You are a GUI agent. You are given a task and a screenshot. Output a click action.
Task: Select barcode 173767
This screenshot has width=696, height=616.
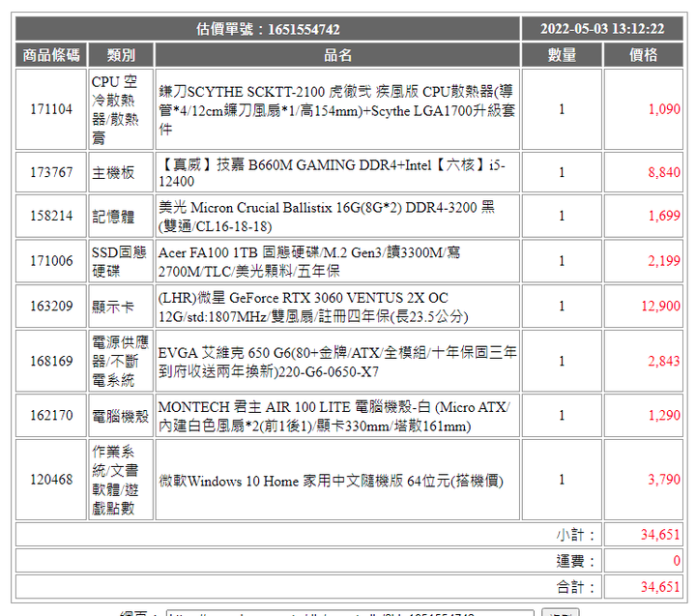pyautogui.click(x=51, y=172)
